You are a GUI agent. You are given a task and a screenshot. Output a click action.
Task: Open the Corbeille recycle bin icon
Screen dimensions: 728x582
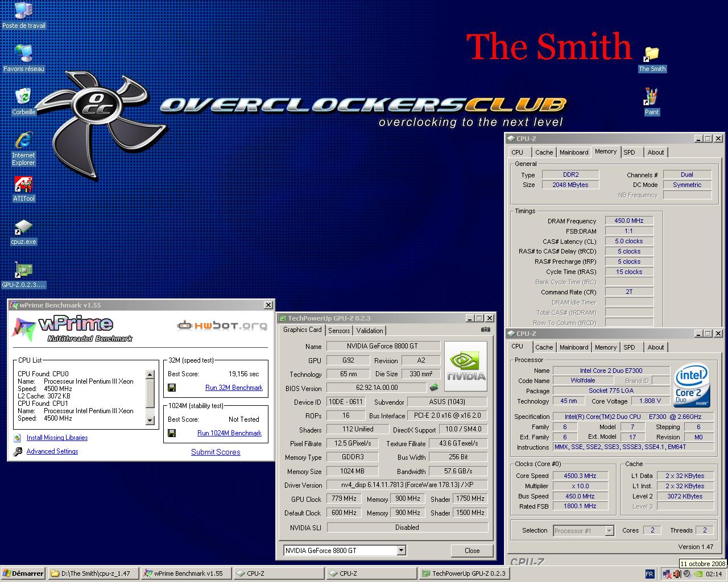(23, 102)
